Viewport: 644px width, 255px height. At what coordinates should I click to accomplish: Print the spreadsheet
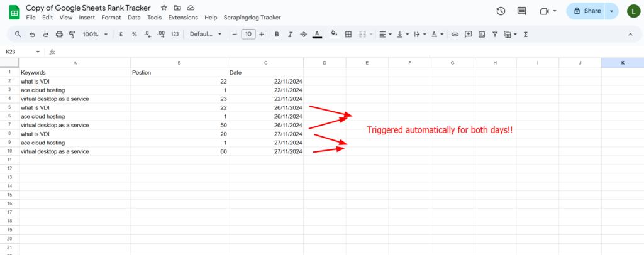pyautogui.click(x=59, y=35)
